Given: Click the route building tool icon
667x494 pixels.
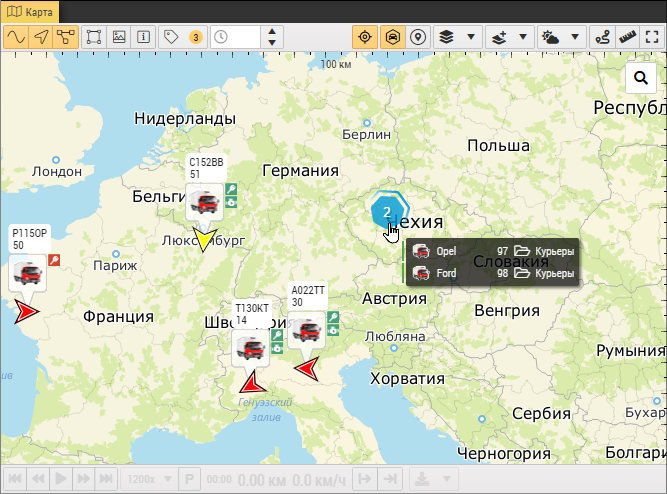Looking at the screenshot, I should pos(603,37).
